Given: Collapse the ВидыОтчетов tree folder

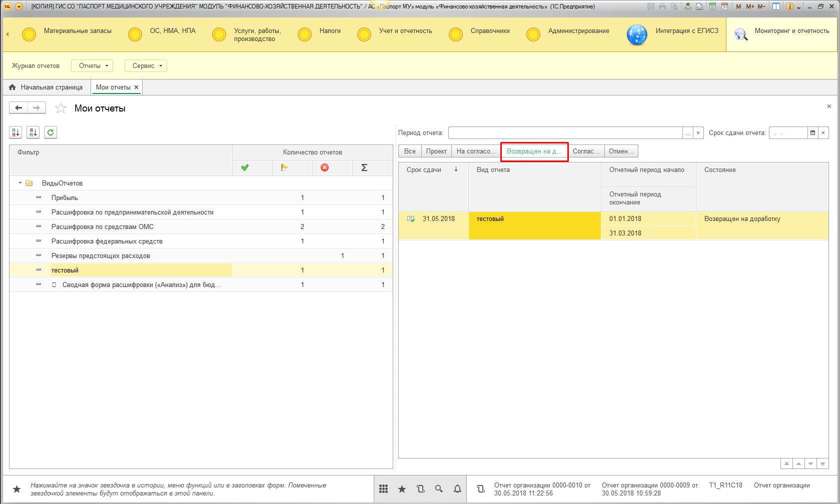Looking at the screenshot, I should tap(21, 183).
